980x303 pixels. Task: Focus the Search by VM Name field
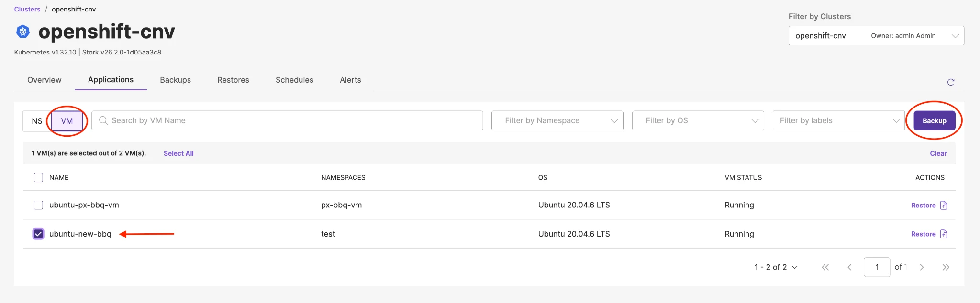(287, 120)
